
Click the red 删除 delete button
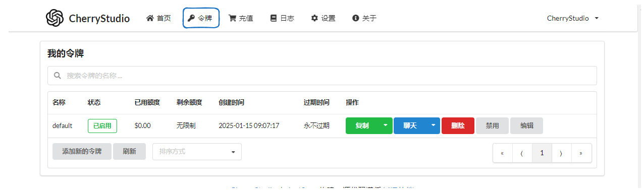(458, 125)
